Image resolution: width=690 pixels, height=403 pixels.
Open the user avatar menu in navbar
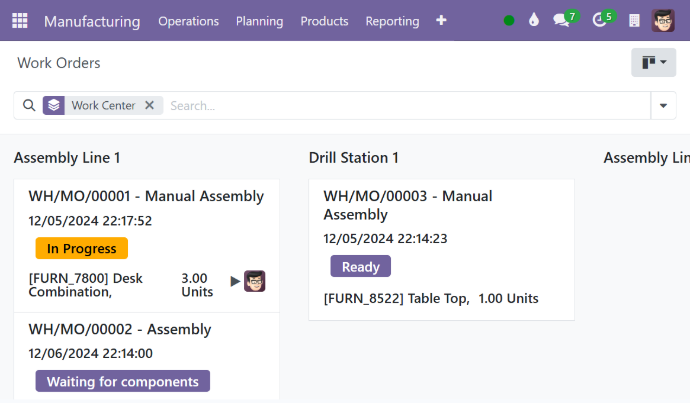point(664,21)
